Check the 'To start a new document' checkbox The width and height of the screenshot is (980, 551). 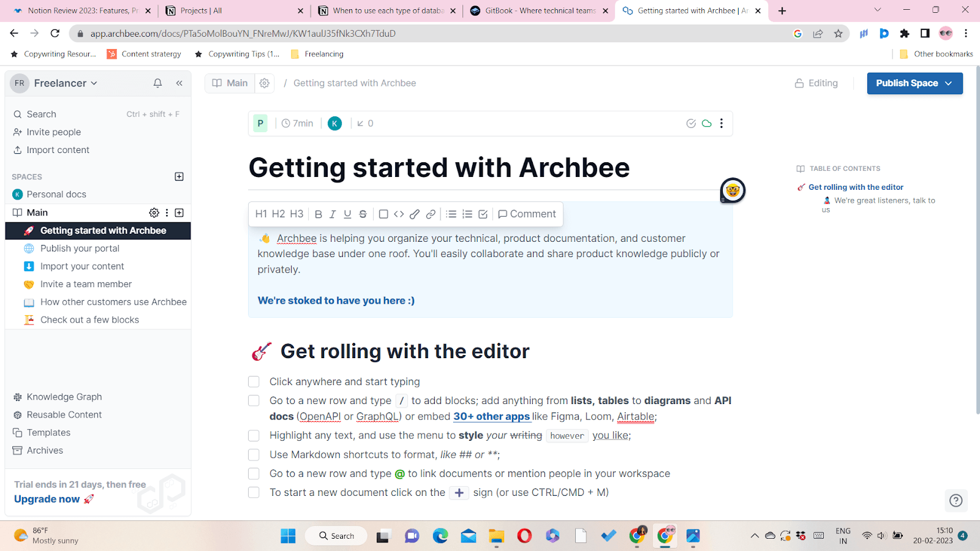coord(254,493)
